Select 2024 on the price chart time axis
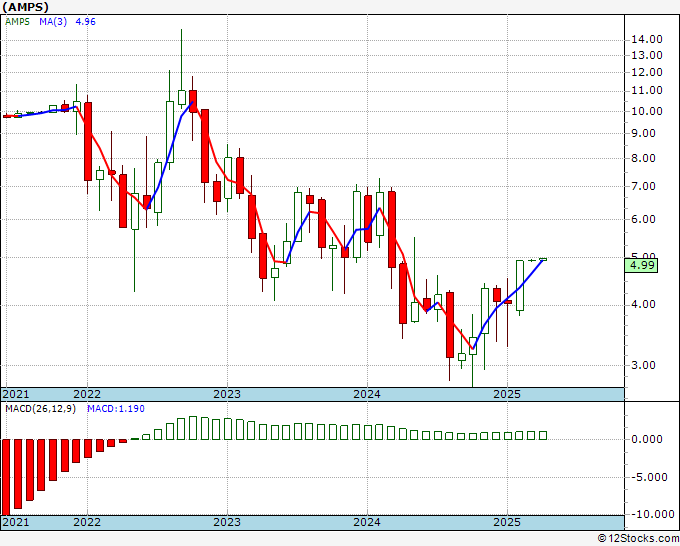The image size is (680, 546). (367, 394)
